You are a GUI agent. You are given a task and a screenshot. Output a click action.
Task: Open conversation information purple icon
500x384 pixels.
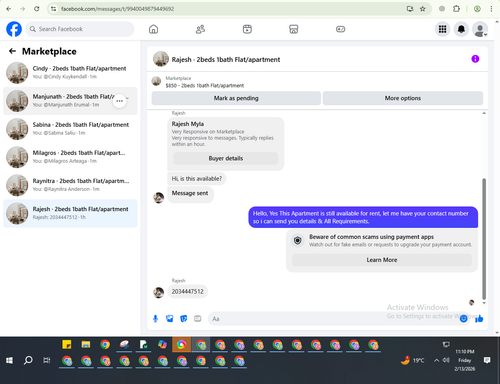(x=475, y=59)
